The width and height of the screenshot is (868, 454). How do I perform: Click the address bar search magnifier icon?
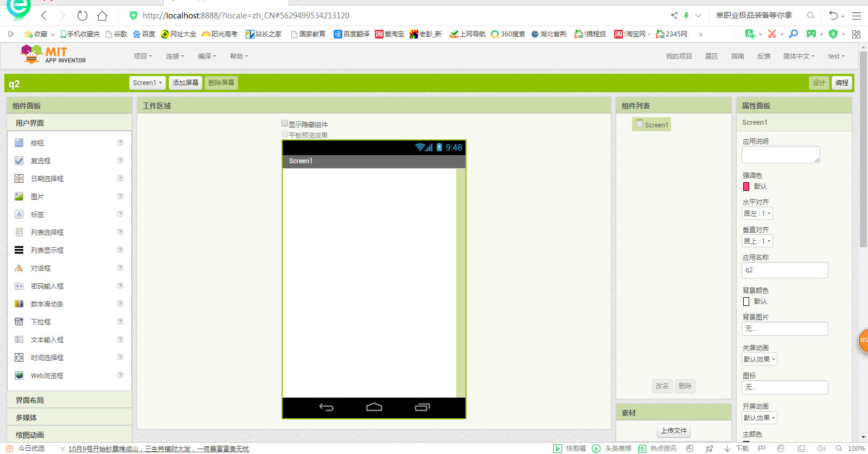pyautogui.click(x=810, y=15)
